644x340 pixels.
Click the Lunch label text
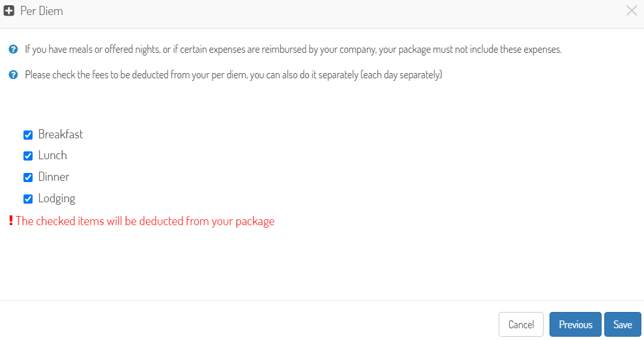pyautogui.click(x=53, y=155)
